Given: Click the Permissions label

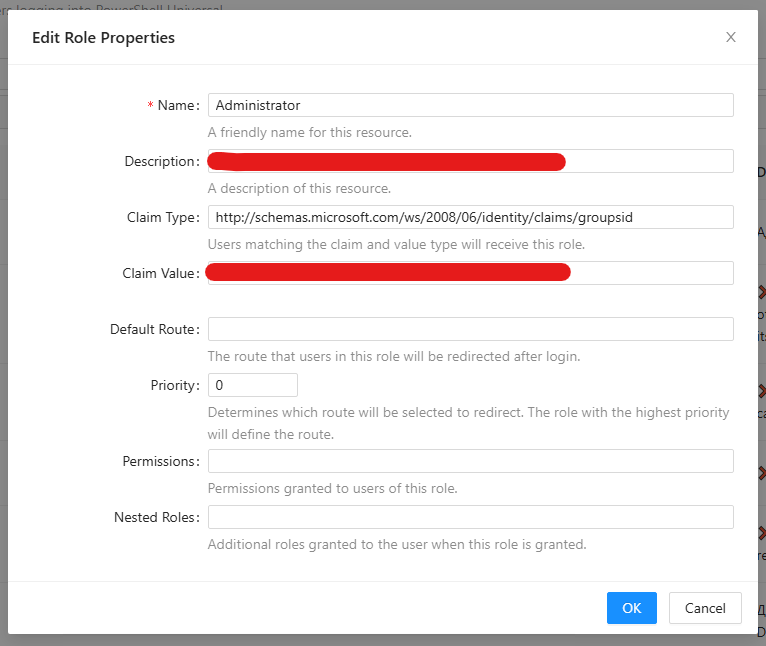Looking at the screenshot, I should tap(160, 461).
